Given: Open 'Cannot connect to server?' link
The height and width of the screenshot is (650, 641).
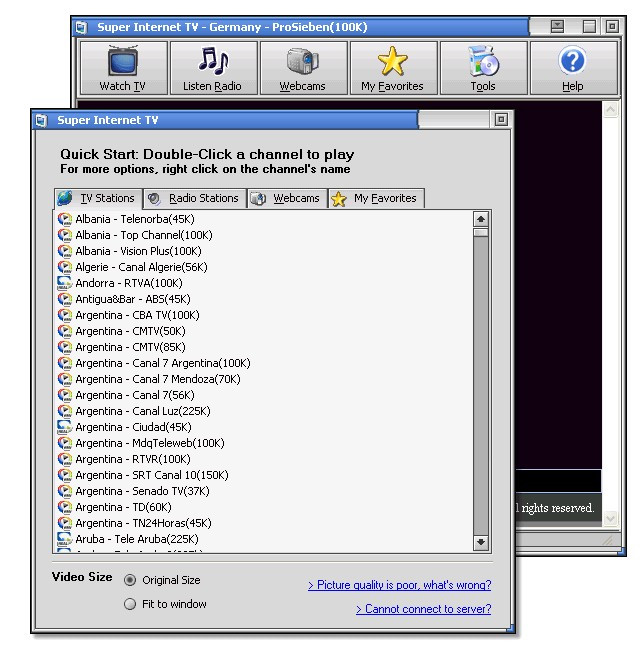Looking at the screenshot, I should pyautogui.click(x=424, y=609).
